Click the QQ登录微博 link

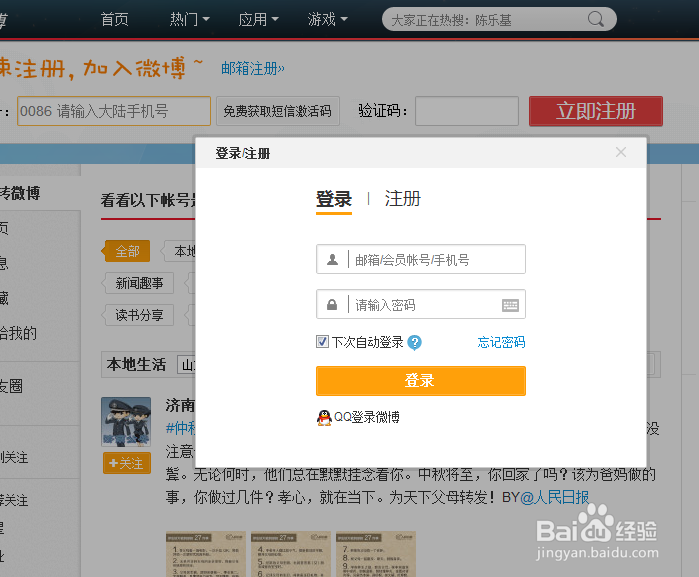(x=366, y=417)
